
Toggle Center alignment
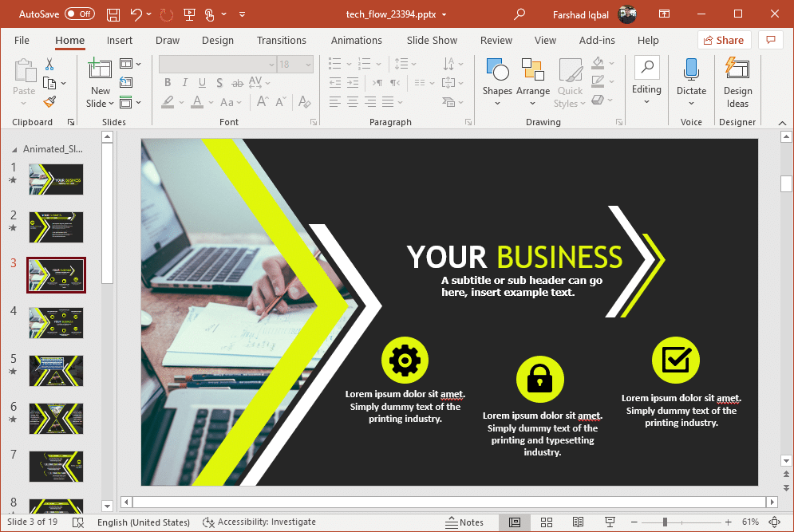[353, 102]
